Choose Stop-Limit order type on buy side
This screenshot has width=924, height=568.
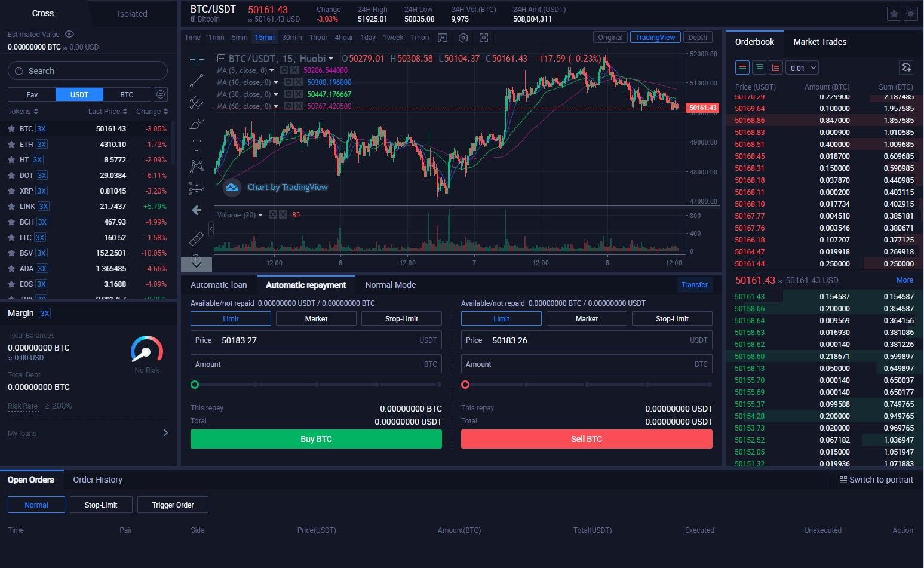(x=401, y=318)
